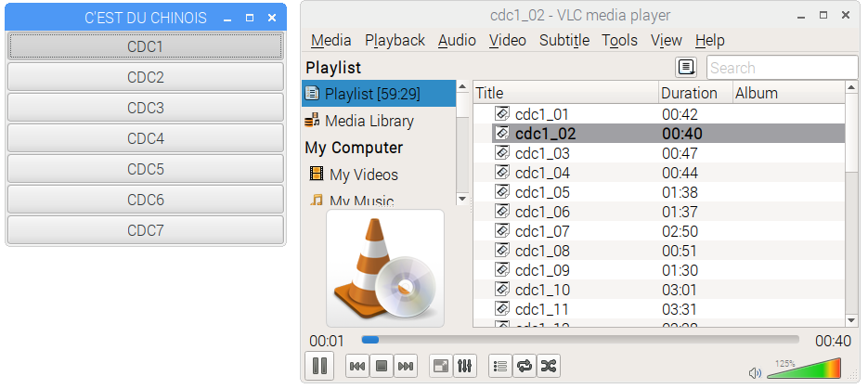The height and width of the screenshot is (389, 868).
Task: Click CDC4 button in C'EST DU CHINOIS
Action: pyautogui.click(x=146, y=138)
